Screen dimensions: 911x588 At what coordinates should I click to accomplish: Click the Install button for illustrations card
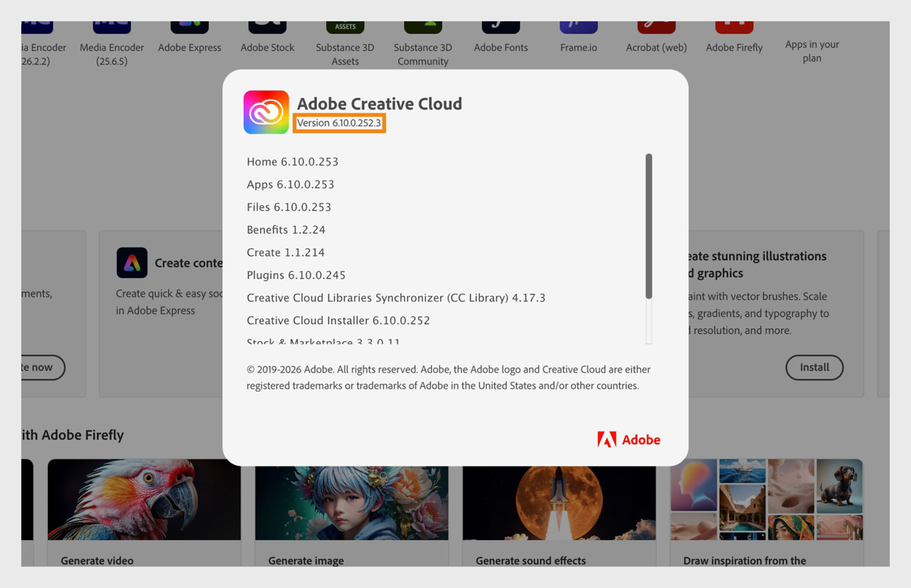coord(814,367)
